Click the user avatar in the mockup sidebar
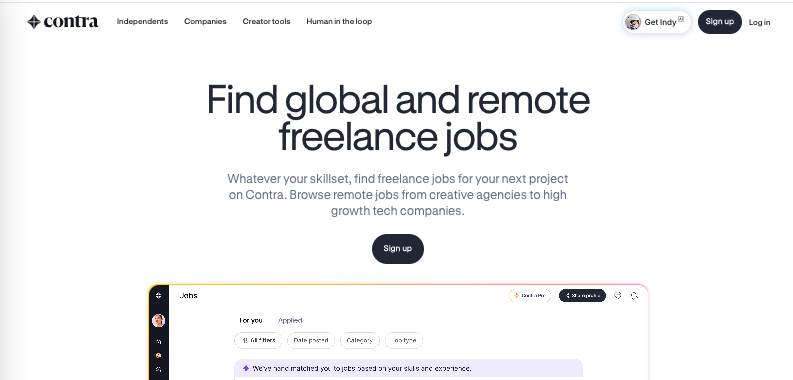This screenshot has height=380, width=793. click(x=158, y=320)
